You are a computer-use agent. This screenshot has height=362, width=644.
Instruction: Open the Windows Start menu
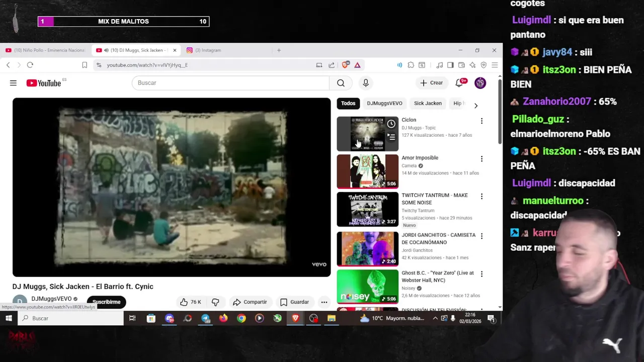point(9,318)
